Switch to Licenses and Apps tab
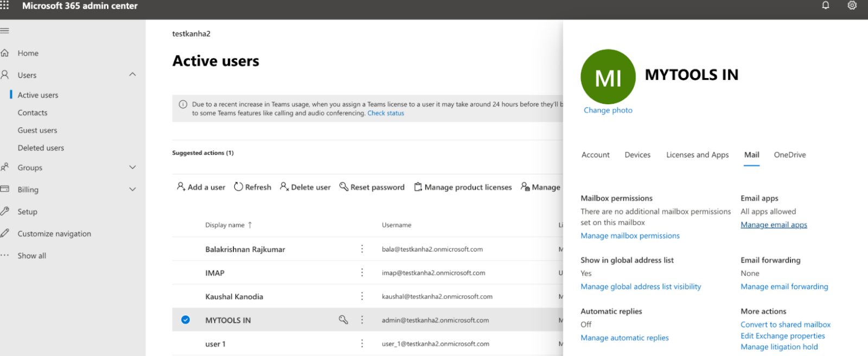Viewport: 868px width, 356px height. (697, 155)
